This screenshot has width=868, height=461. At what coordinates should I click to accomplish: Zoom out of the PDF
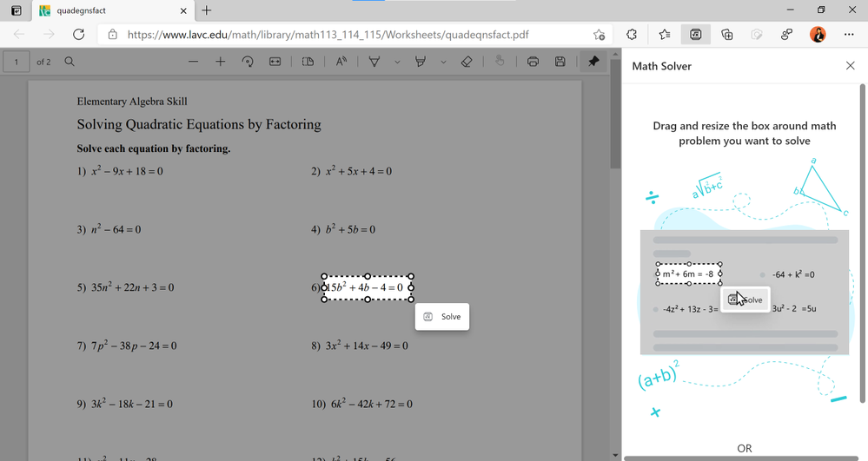tap(193, 62)
